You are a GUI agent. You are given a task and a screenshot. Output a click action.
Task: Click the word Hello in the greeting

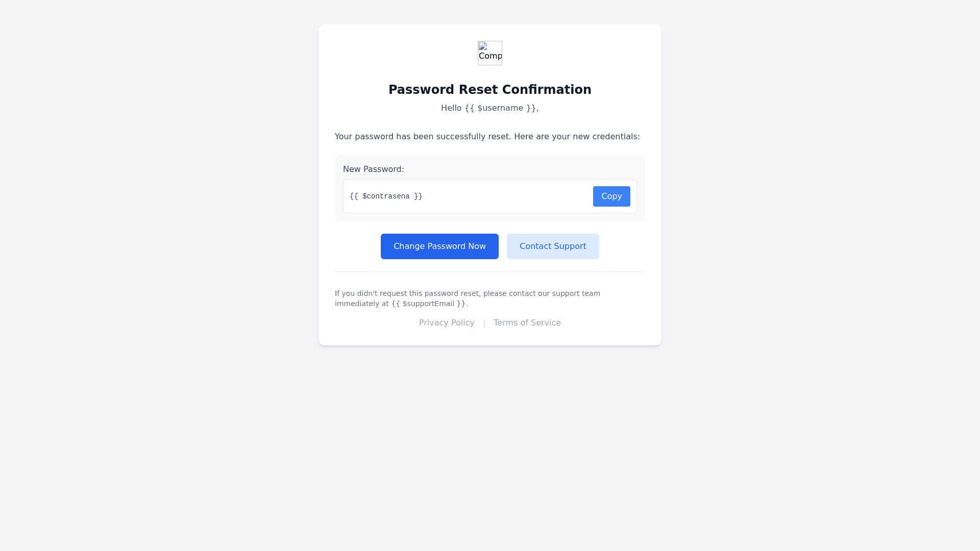pyautogui.click(x=451, y=108)
